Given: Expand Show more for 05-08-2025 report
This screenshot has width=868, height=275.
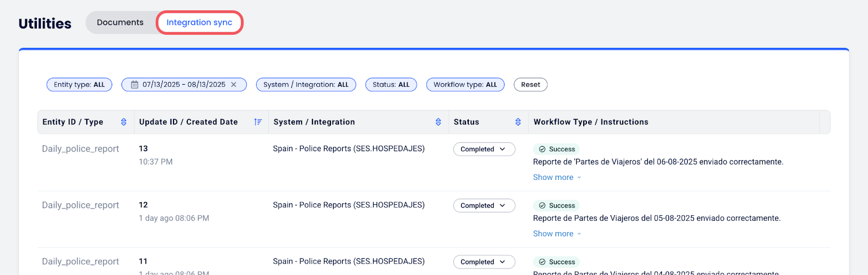Looking at the screenshot, I should tap(557, 234).
